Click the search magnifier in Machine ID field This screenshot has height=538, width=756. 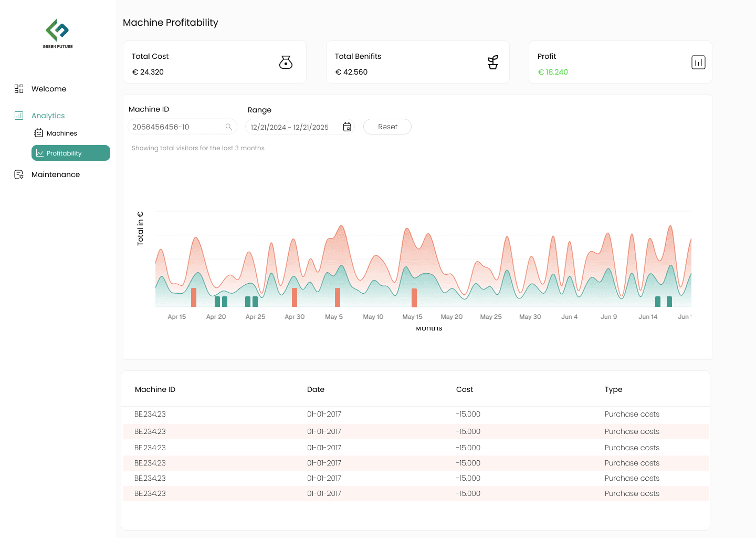point(229,127)
